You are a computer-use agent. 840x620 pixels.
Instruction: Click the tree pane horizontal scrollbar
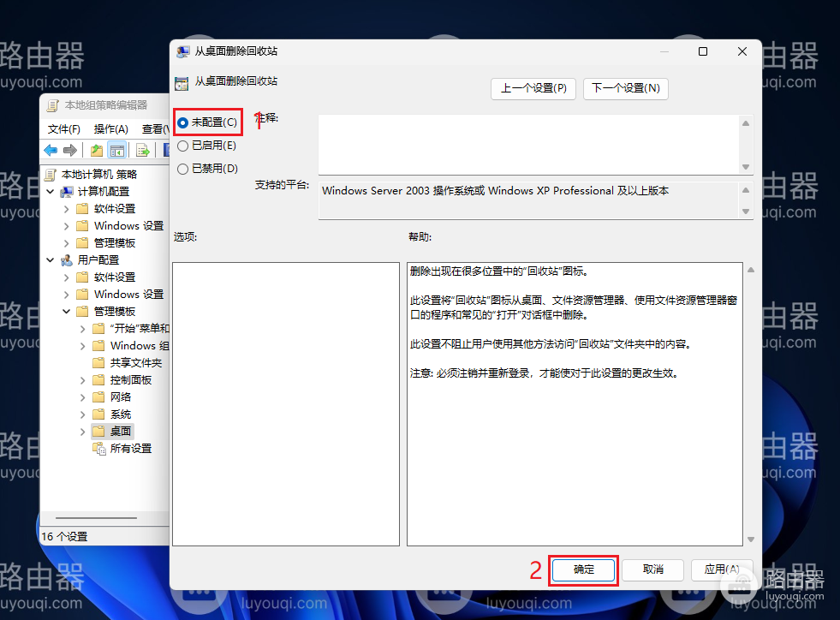click(97, 518)
